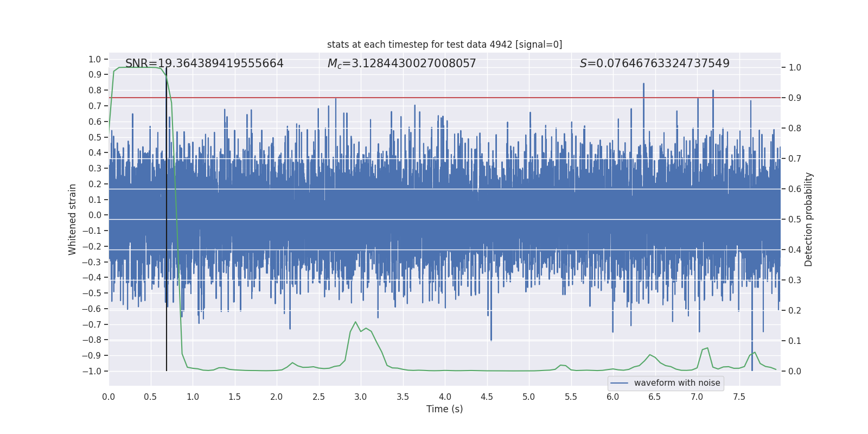
Task: Click the 'Whitened strain' y-axis label
Action: (x=73, y=219)
